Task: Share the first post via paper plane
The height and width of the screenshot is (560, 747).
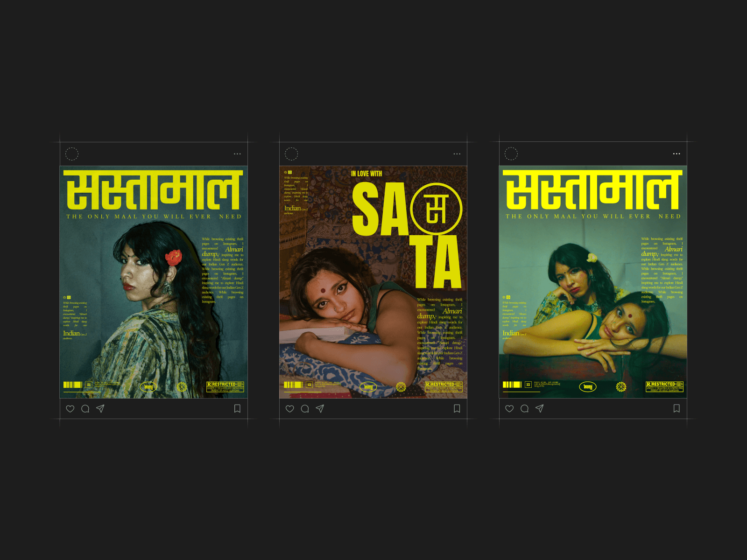Action: tap(100, 409)
